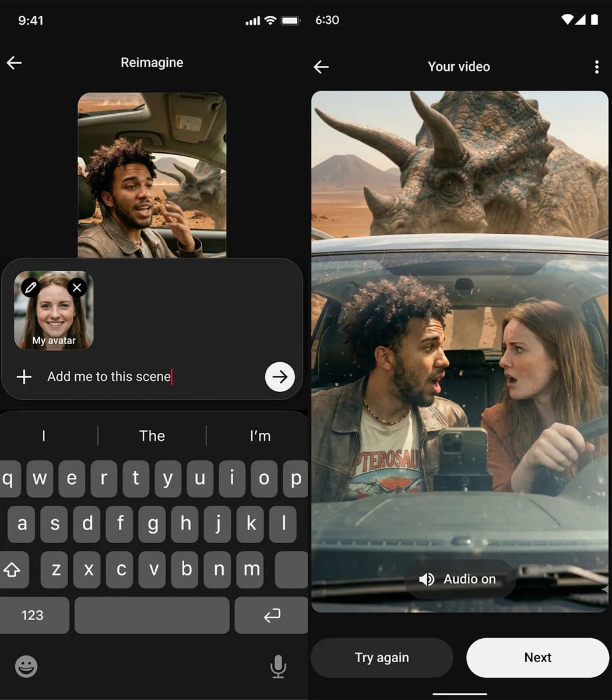
Task: Tap the 'a' key
Action: (x=22, y=524)
